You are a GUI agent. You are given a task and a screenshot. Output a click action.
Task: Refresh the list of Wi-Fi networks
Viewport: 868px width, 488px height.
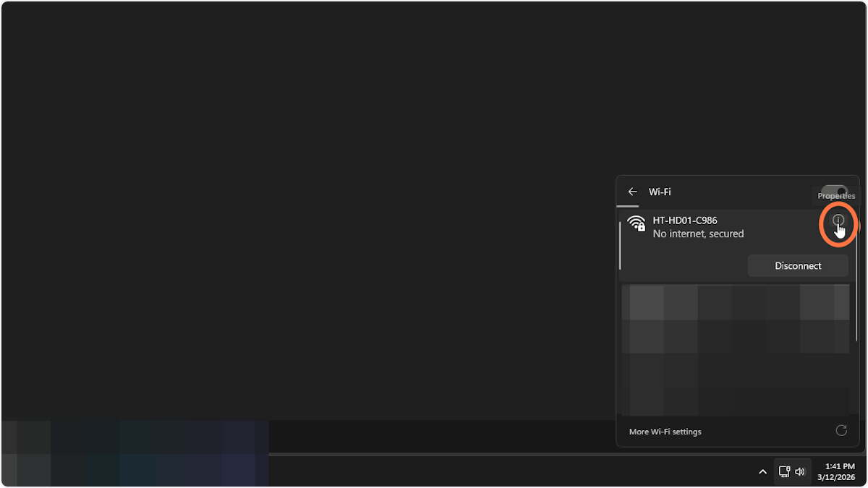(841, 431)
